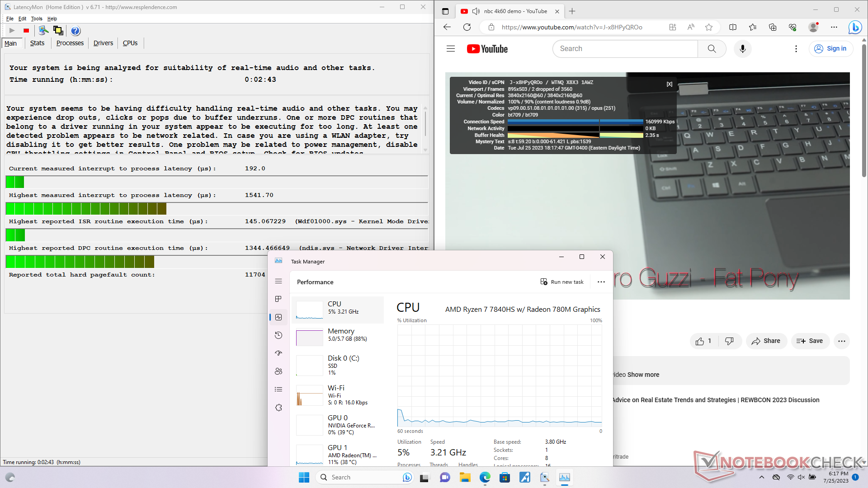Click the green Start monitor play icon
Viewport: 868px width, 488px height.
[12, 31]
